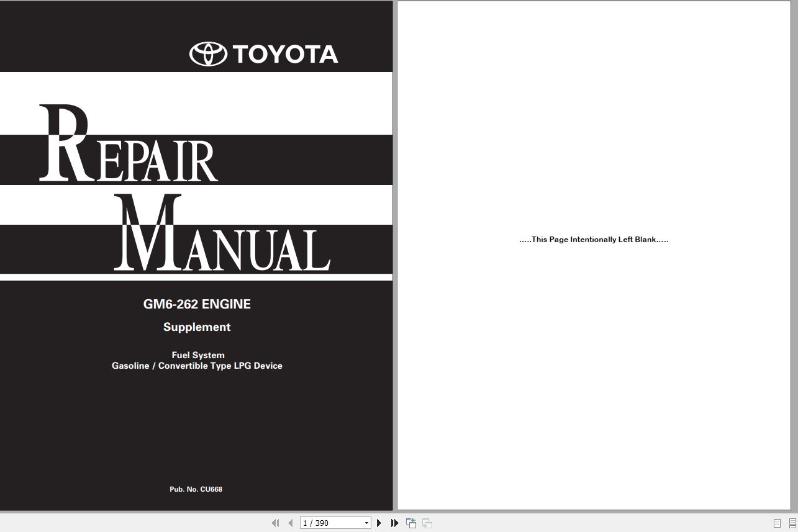Open the page number dropdown arrow
This screenshot has height=532, width=798.
coord(366,523)
